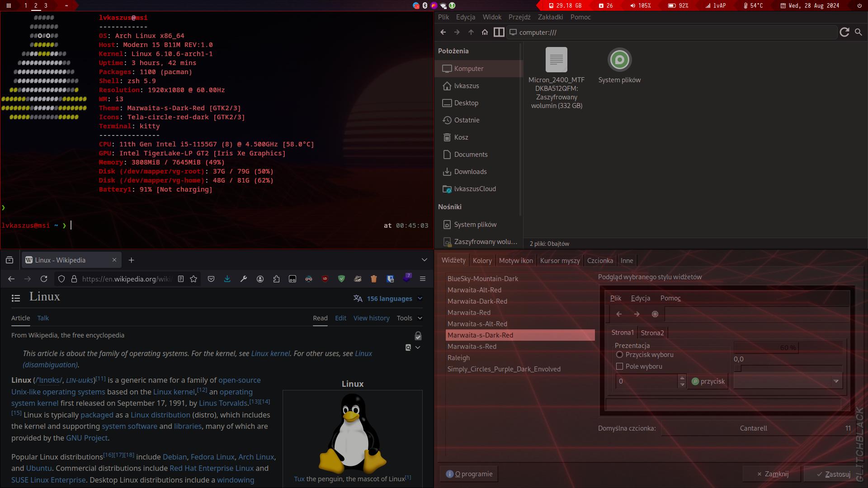Screen dimensions: 868x488
Task: Click the orange trash-can extension icon
Action: (374, 279)
